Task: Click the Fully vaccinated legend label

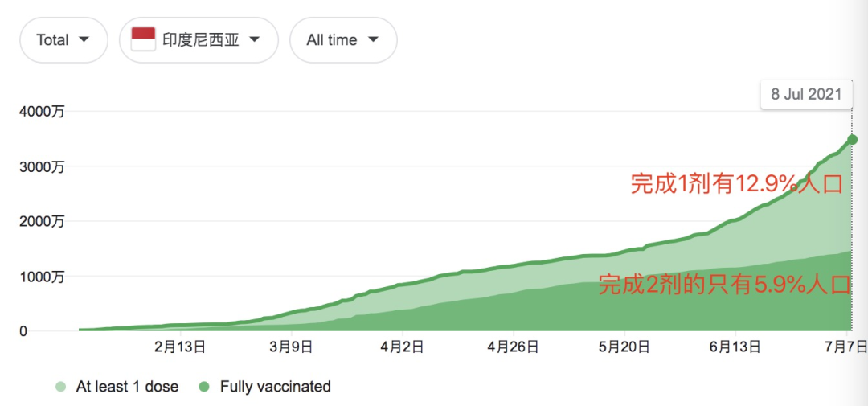Action: pyautogui.click(x=275, y=387)
